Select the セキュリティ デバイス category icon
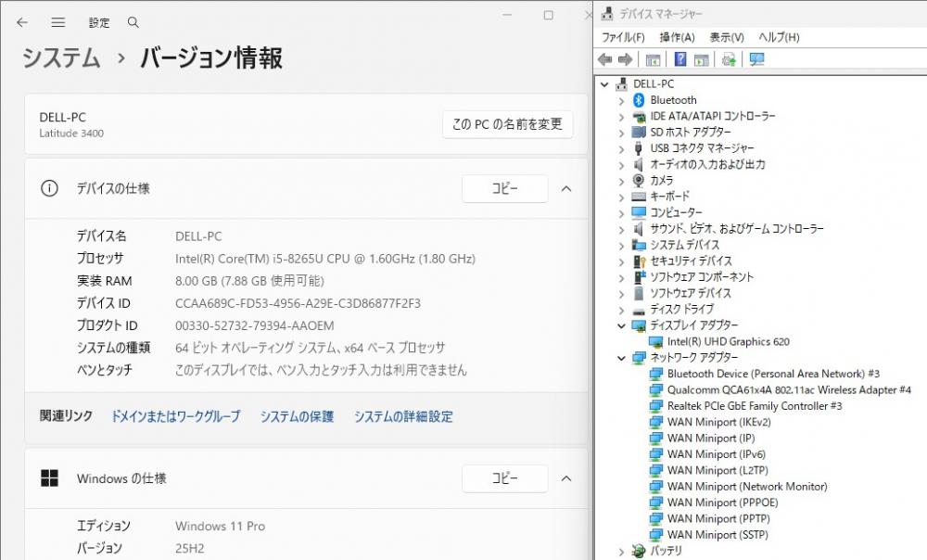927x560 pixels. 639,261
